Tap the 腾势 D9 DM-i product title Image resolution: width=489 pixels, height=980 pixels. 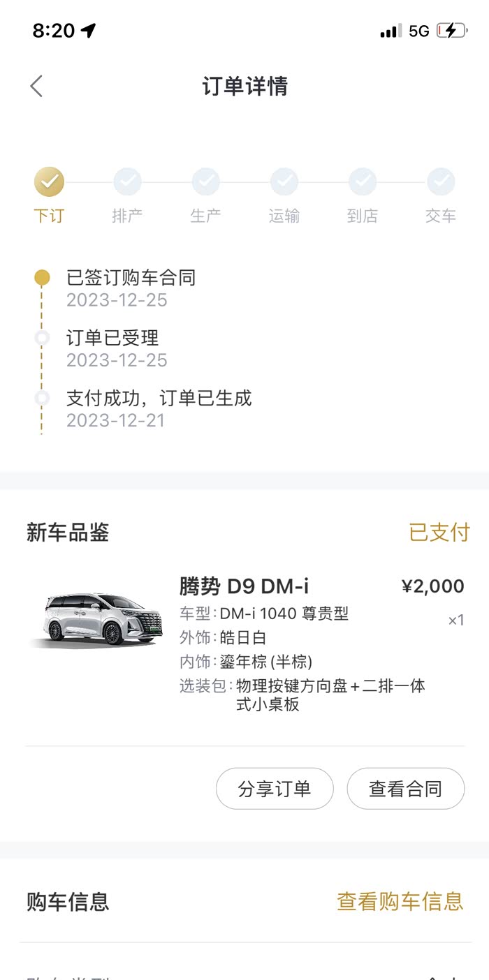pyautogui.click(x=244, y=586)
